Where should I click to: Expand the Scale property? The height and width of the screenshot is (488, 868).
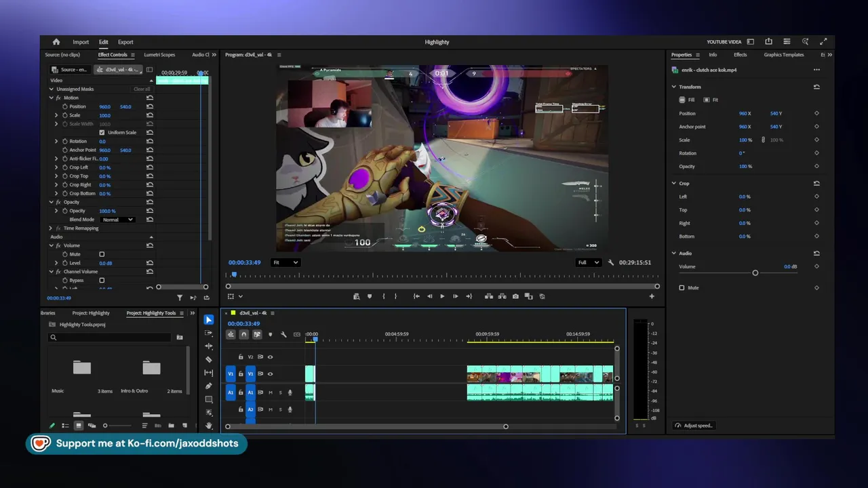pyautogui.click(x=56, y=115)
